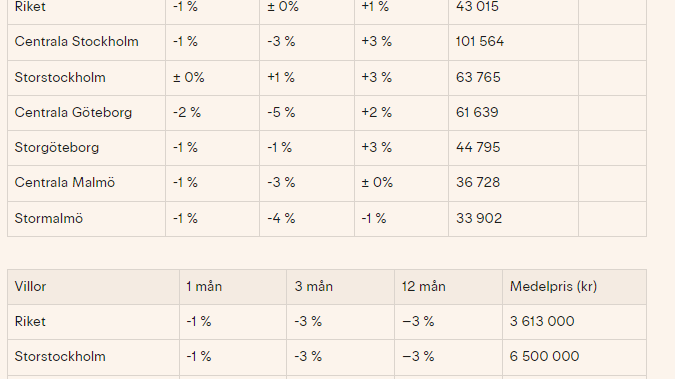This screenshot has width=675, height=379.
Task: Select the Stormalmö row label
Action: 49,218
